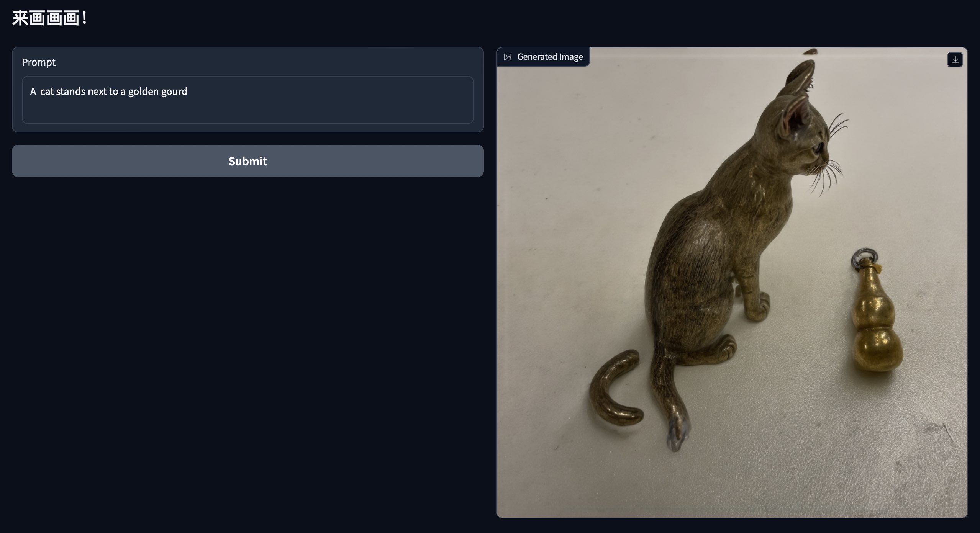
Task: Click the Prompt label text
Action: point(39,62)
